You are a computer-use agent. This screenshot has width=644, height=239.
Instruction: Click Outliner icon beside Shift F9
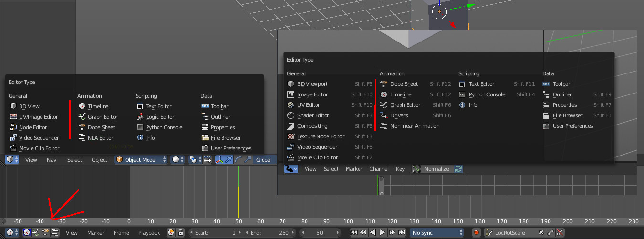pyautogui.click(x=546, y=94)
